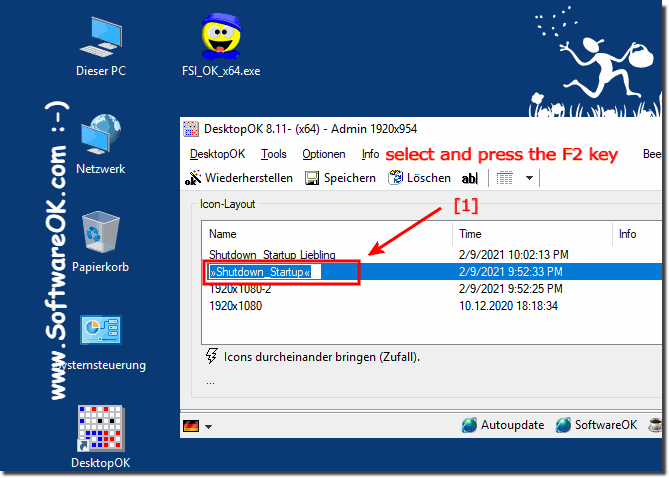Sort by the Name column header
Image resolution: width=669 pixels, height=478 pixels.
coord(327,234)
